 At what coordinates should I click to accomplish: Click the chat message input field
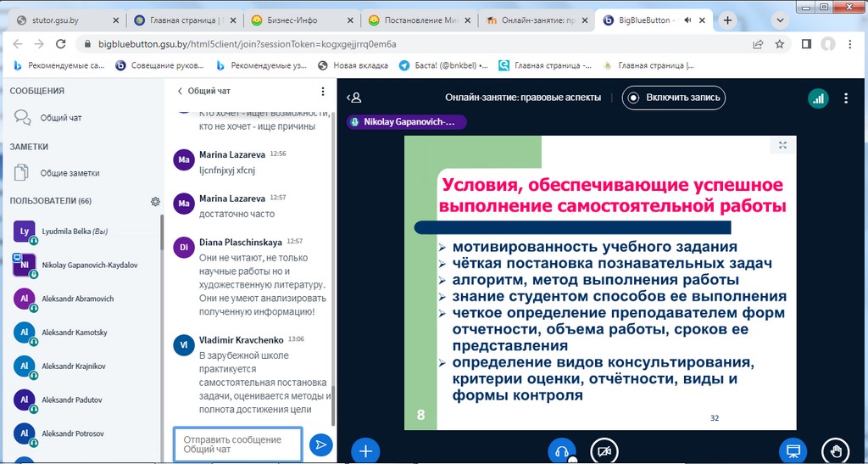(x=237, y=444)
